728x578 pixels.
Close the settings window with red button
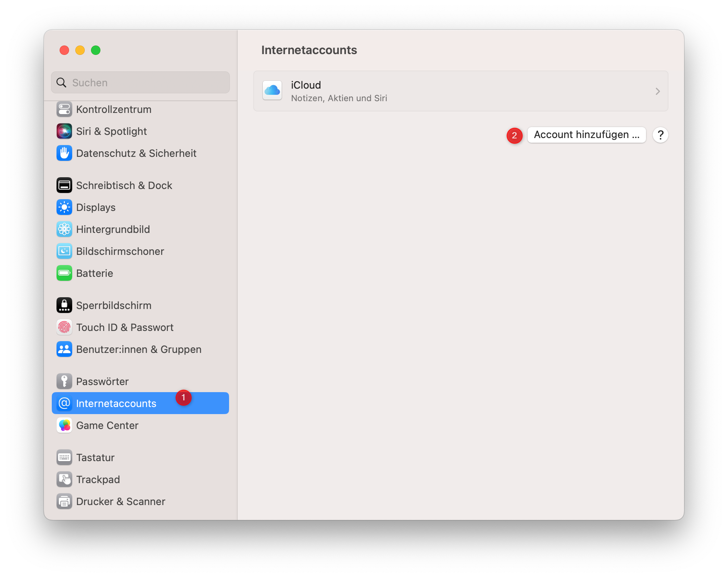(64, 50)
